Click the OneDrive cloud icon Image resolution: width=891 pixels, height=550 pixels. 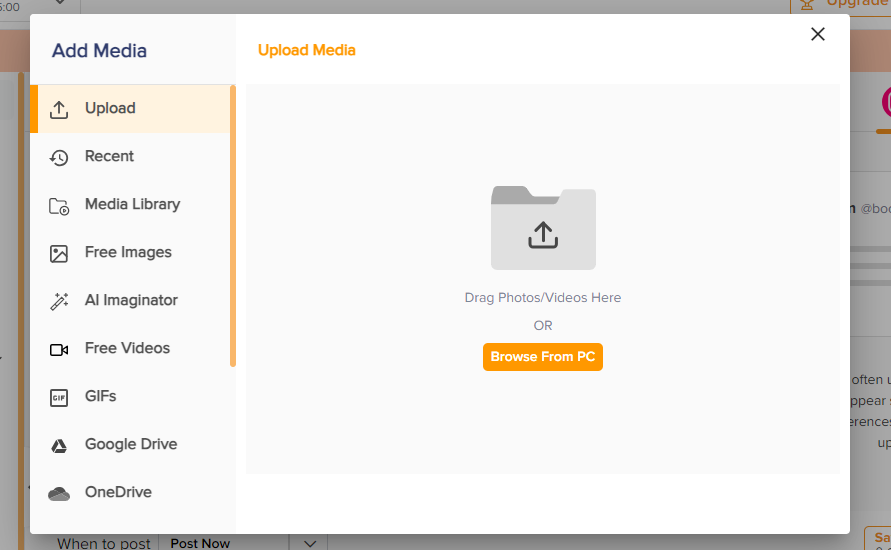point(59,494)
